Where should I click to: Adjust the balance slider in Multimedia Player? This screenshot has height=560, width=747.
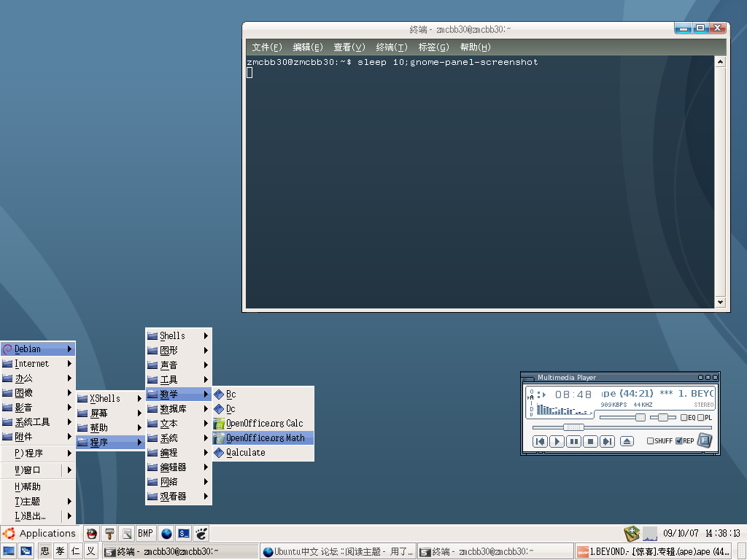(x=662, y=418)
